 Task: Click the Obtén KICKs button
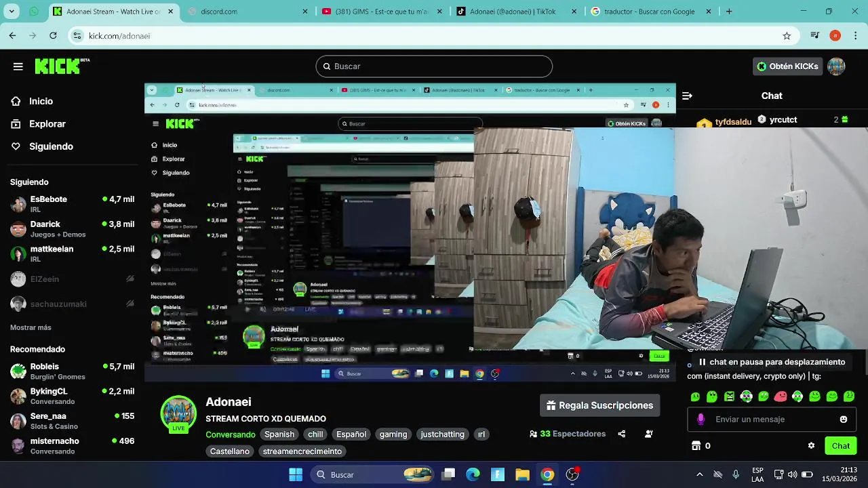(787, 66)
